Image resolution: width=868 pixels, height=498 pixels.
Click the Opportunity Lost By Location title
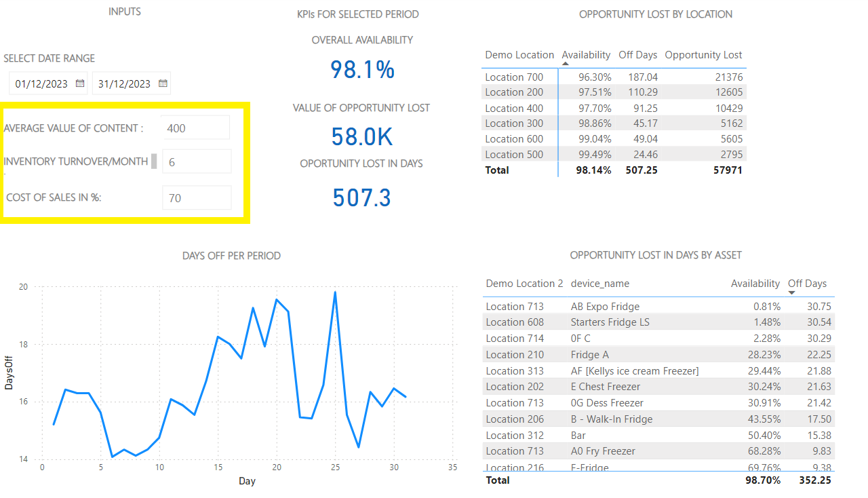click(x=656, y=14)
